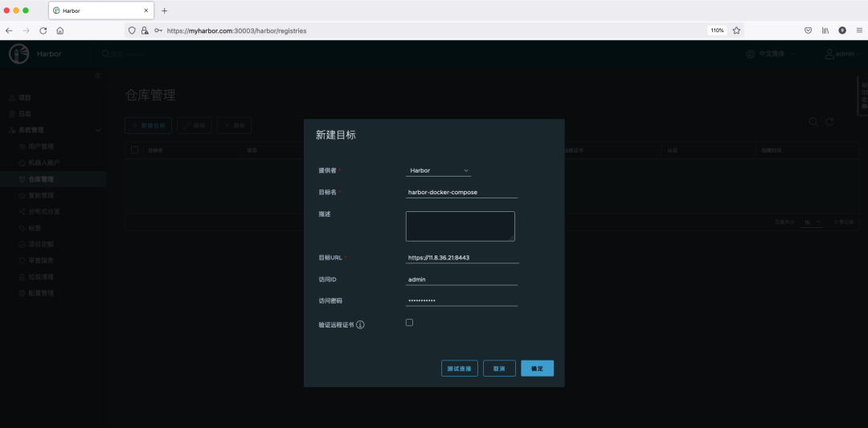Open 配置管理 in the sidebar
The height and width of the screenshot is (428, 868).
(40, 292)
